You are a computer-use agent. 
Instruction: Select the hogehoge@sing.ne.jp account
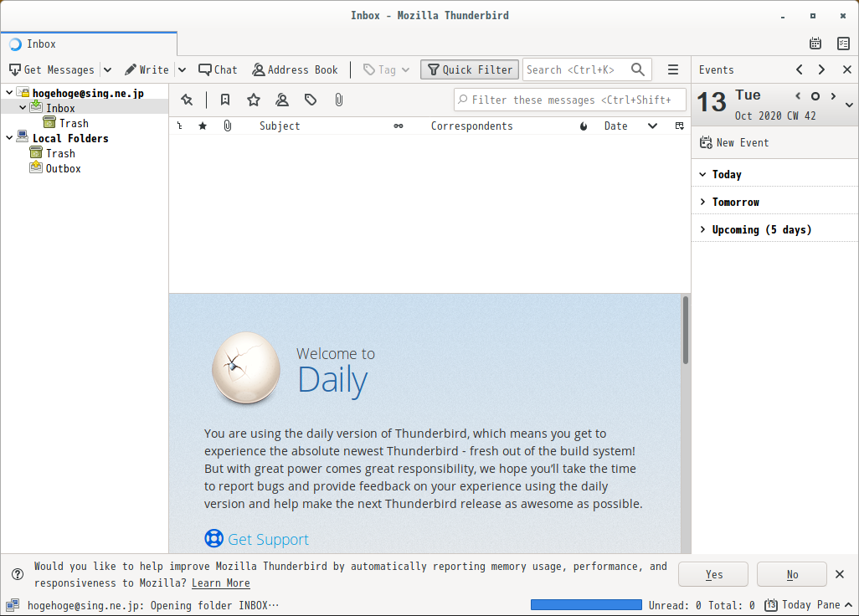88,93
